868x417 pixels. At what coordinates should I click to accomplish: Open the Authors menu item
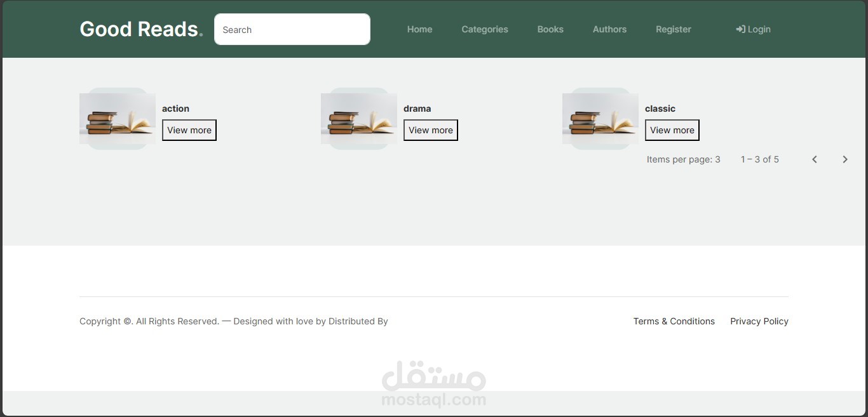point(609,29)
